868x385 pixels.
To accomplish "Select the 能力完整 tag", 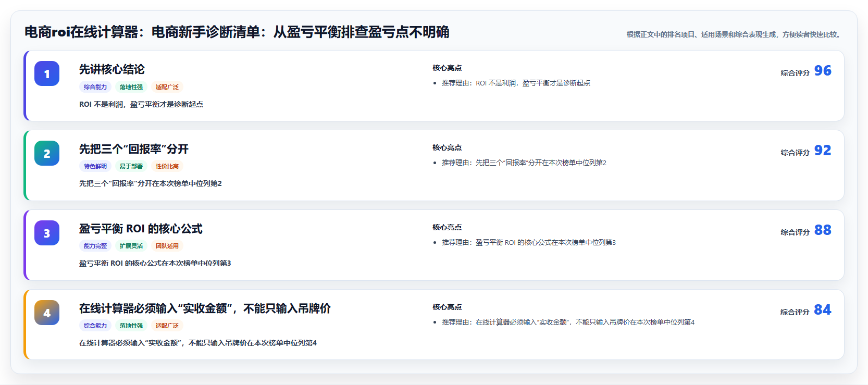I will (95, 246).
